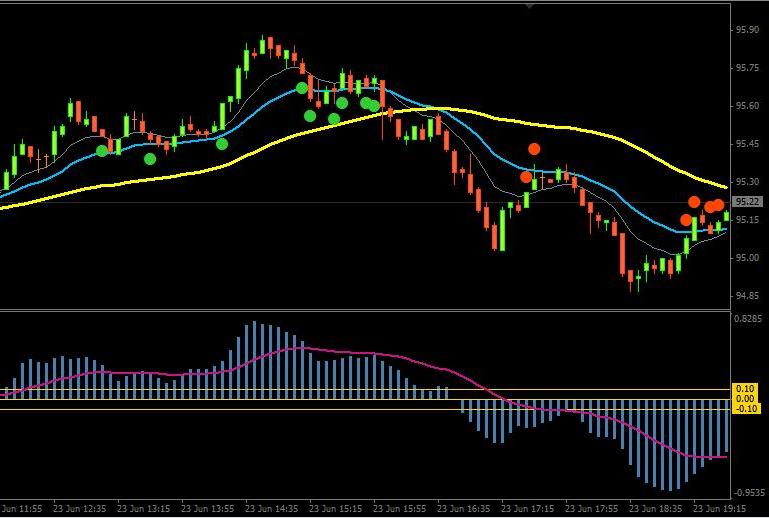Image resolution: width=769 pixels, height=518 pixels.
Task: Click the green signal dot below 13:15 candles
Action: (150, 159)
